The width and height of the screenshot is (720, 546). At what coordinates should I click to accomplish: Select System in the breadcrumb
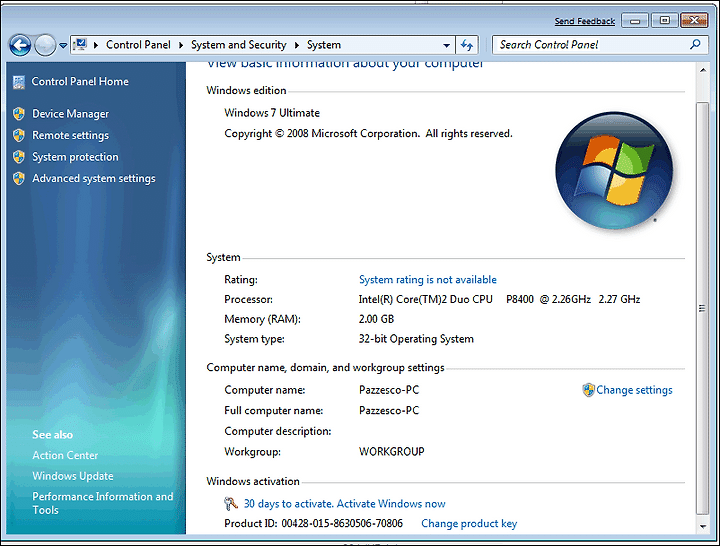point(324,45)
